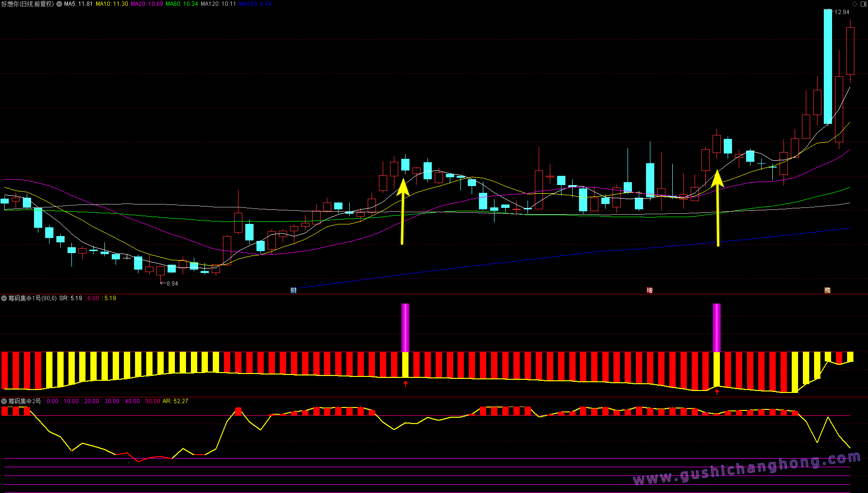Click the 财 financial marker icon
Viewport: 868px width, 493px height.
point(293,290)
